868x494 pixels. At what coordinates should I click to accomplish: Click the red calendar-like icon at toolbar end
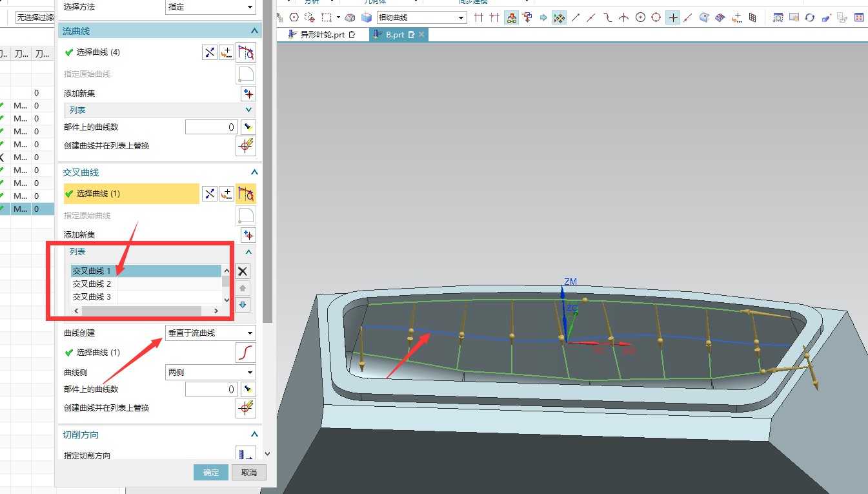click(858, 17)
